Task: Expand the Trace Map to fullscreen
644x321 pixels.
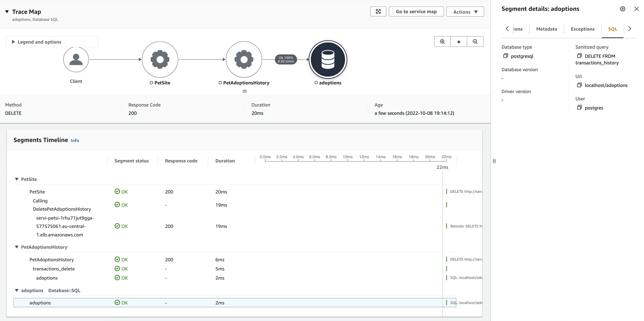Action: [378, 11]
